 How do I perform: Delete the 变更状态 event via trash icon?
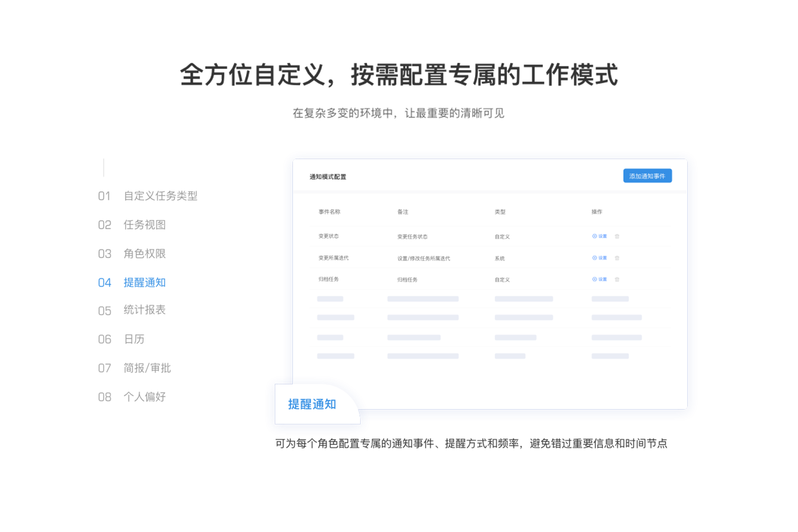click(617, 236)
